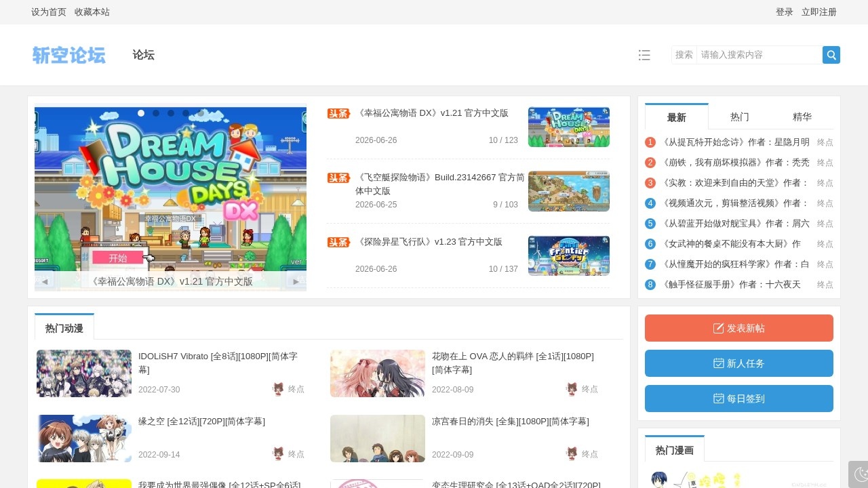The width and height of the screenshot is (868, 488).
Task: Open 《女武神的餐桌不能没有本大厨》 in latest list
Action: click(731, 244)
